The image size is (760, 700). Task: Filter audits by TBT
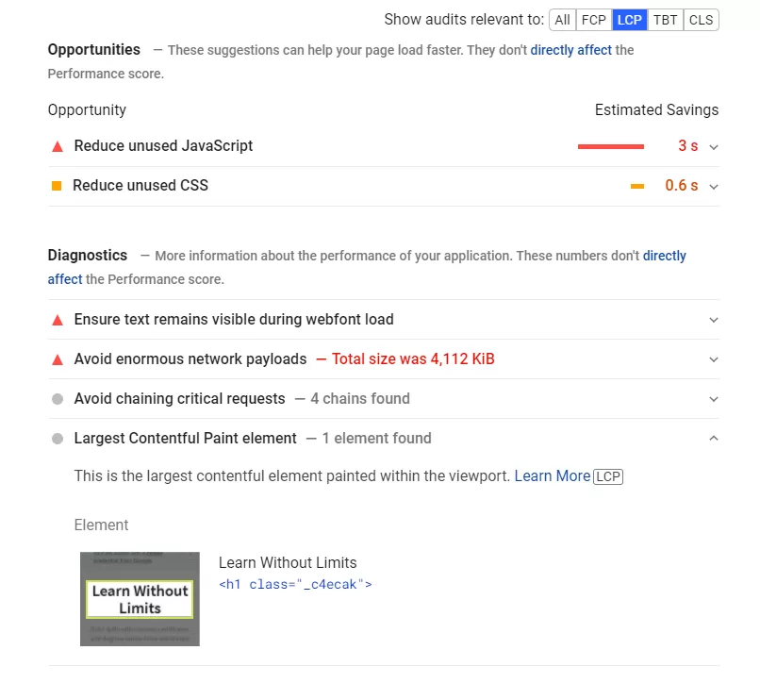666,20
